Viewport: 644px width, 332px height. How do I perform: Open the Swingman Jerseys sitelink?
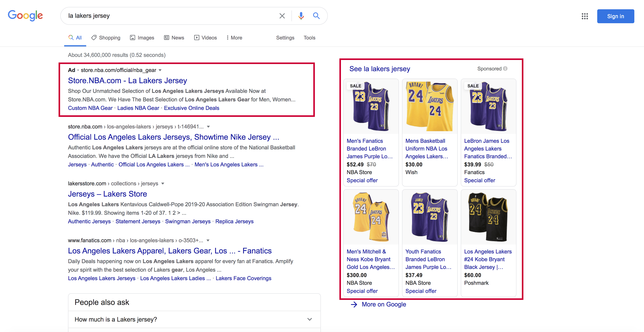tap(188, 221)
